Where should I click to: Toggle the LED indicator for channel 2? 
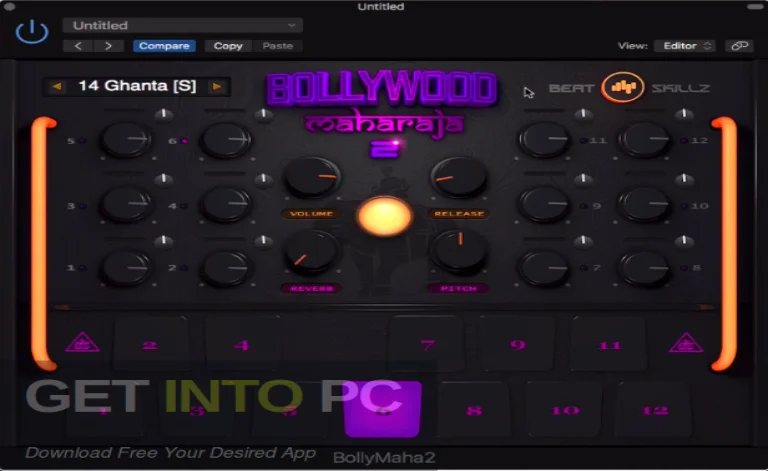184,268
